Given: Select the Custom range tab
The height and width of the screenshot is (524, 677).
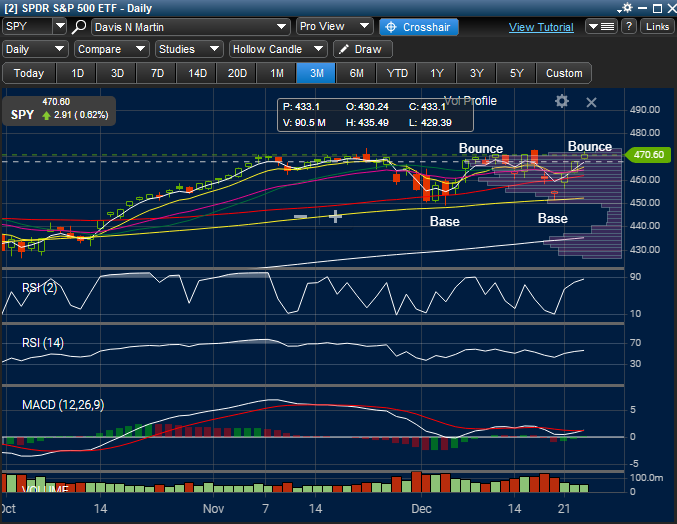Looking at the screenshot, I should pyautogui.click(x=564, y=73).
